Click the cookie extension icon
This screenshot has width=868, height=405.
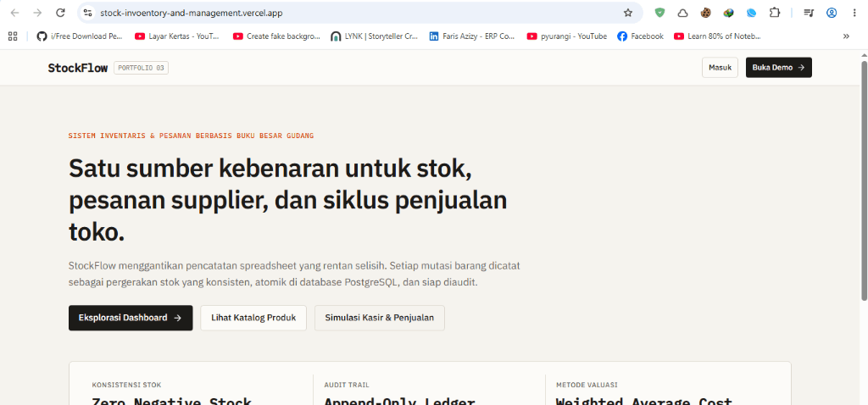[x=705, y=13]
